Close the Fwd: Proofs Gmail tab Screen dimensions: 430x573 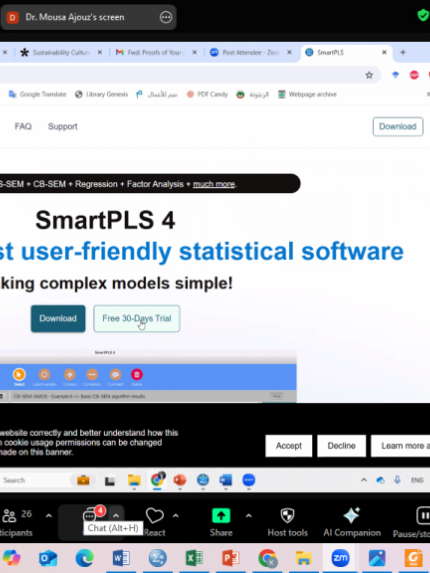click(x=195, y=53)
